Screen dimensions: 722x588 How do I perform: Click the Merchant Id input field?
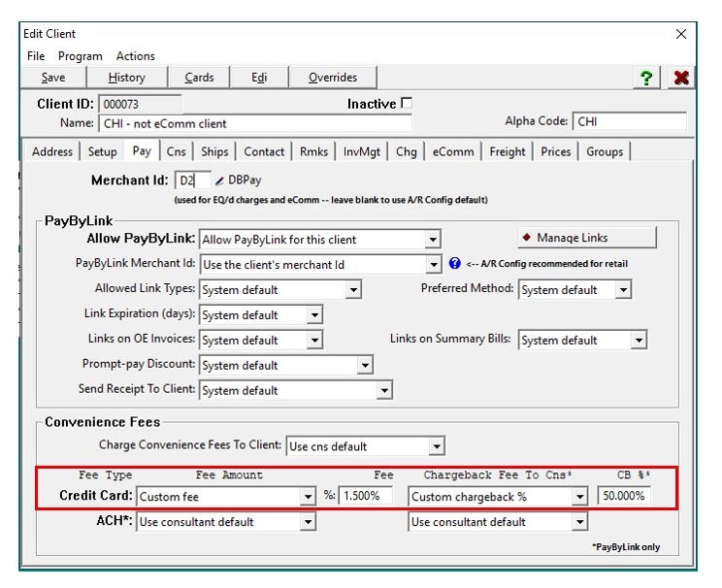[192, 180]
